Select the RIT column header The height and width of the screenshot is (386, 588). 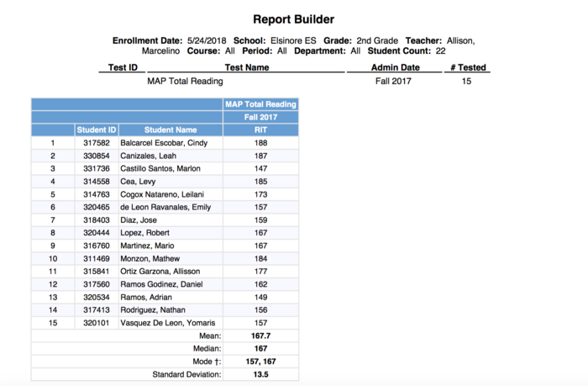coord(260,130)
